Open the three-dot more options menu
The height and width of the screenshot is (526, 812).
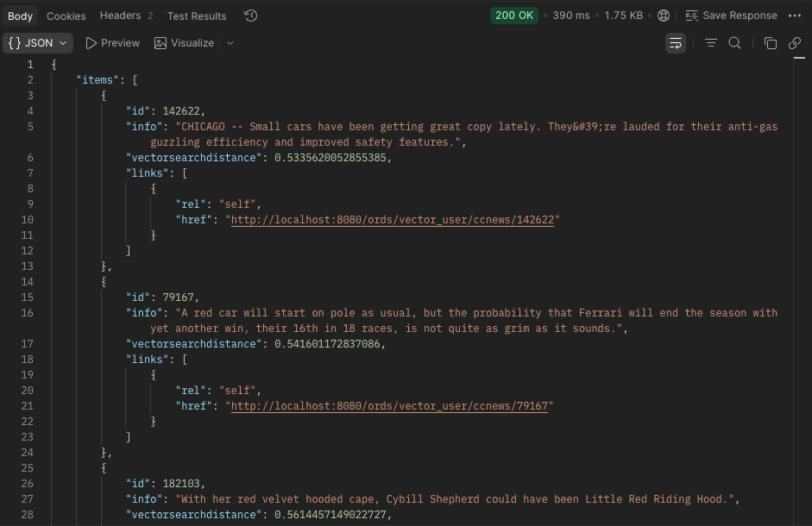[795, 16]
